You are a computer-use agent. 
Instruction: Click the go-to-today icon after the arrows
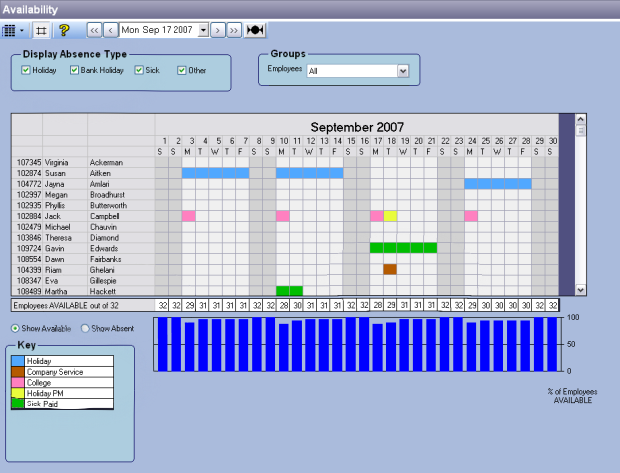[255, 30]
